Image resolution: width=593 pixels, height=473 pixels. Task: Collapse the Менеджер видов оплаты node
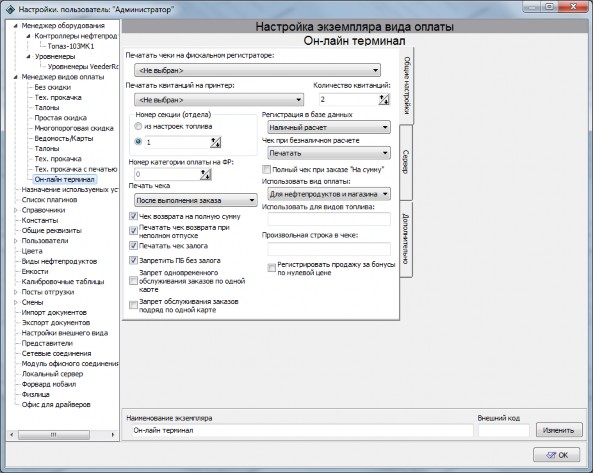pos(16,77)
